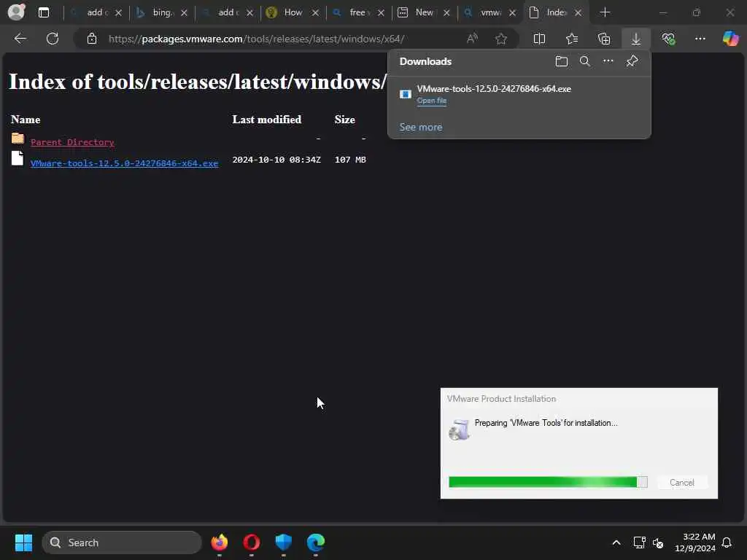Click the '107 MB' size value
Image resolution: width=747 pixels, height=560 pixels.
(350, 160)
